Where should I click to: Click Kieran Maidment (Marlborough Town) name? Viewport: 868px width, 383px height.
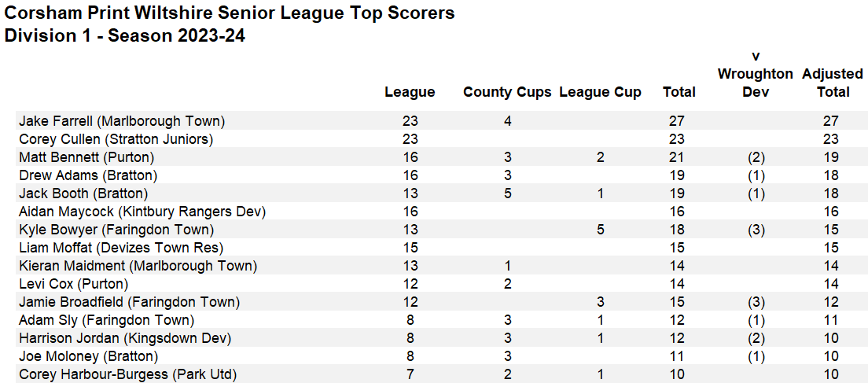click(x=138, y=266)
